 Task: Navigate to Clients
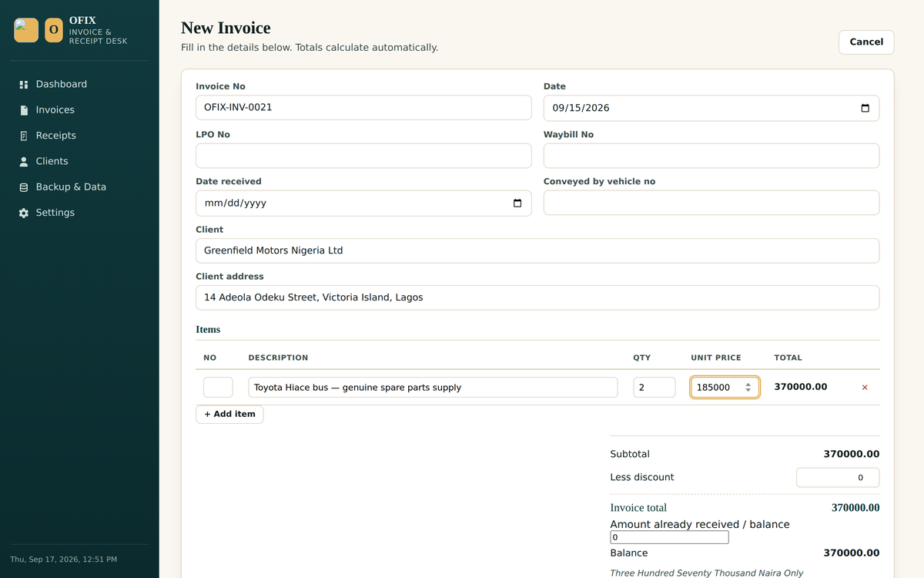[79, 161]
